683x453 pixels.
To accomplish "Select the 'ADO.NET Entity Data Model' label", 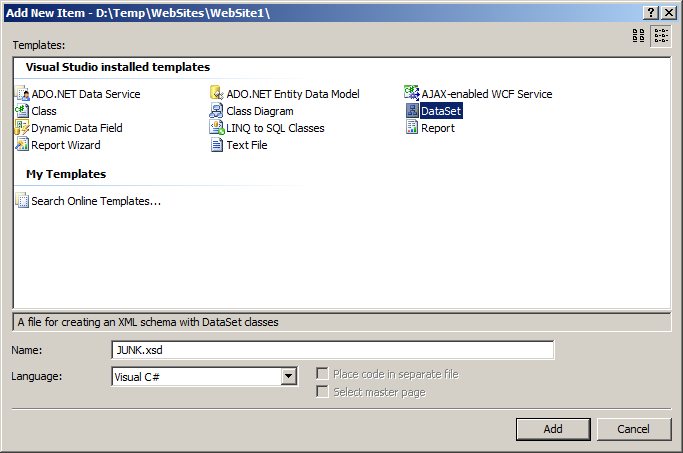I will tap(293, 94).
